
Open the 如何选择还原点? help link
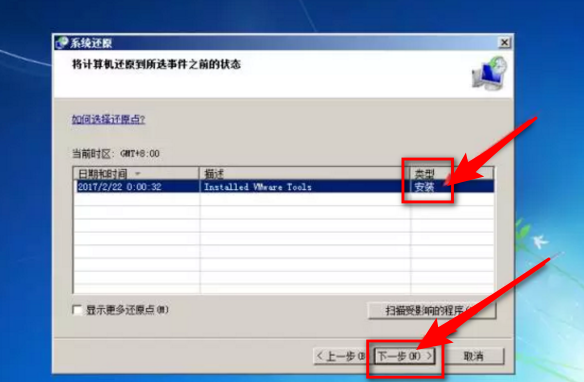[108, 119]
